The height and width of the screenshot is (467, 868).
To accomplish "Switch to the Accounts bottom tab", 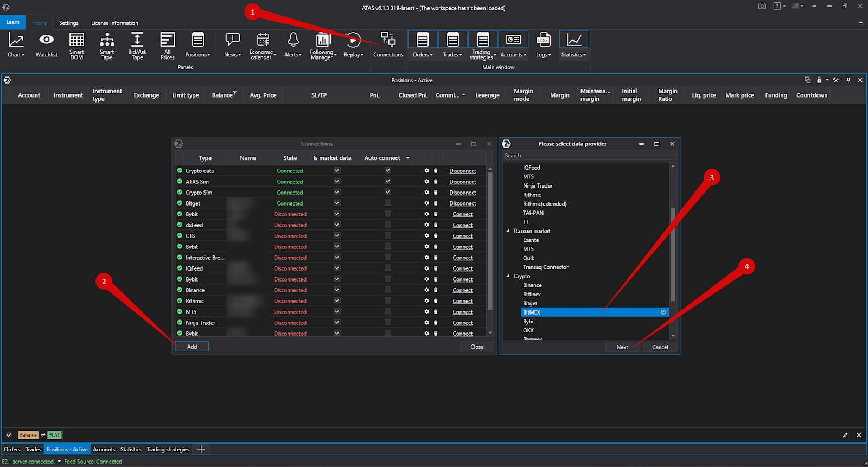I will pyautogui.click(x=104, y=449).
